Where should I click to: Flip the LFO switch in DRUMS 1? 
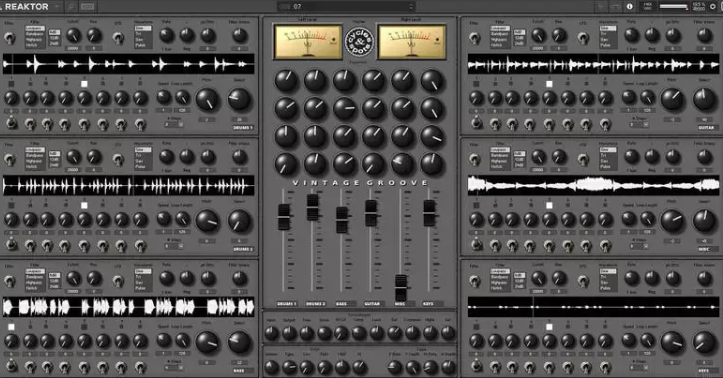pyautogui.click(x=118, y=38)
